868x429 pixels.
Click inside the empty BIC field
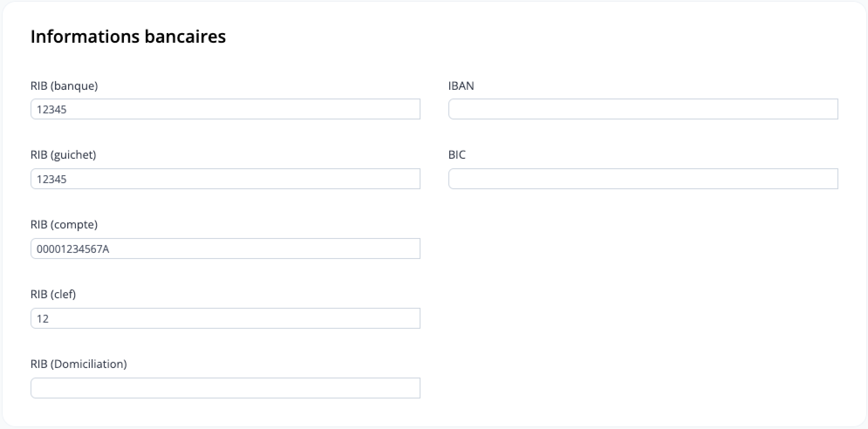643,179
